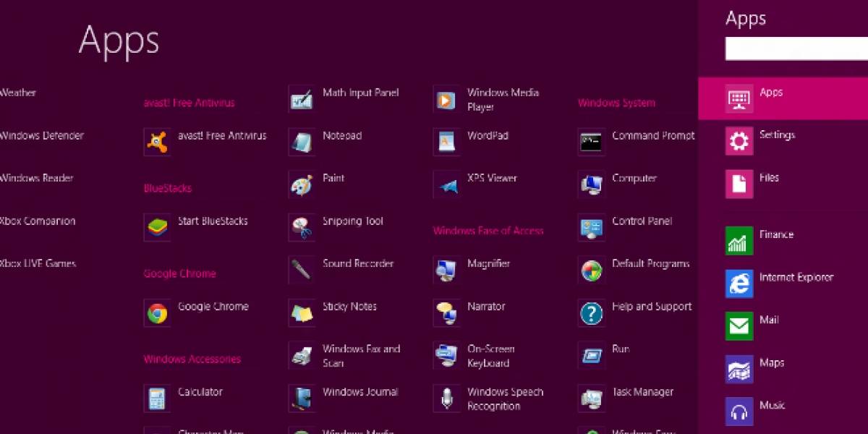Click Windows Ease of Access heading

[x=488, y=231]
